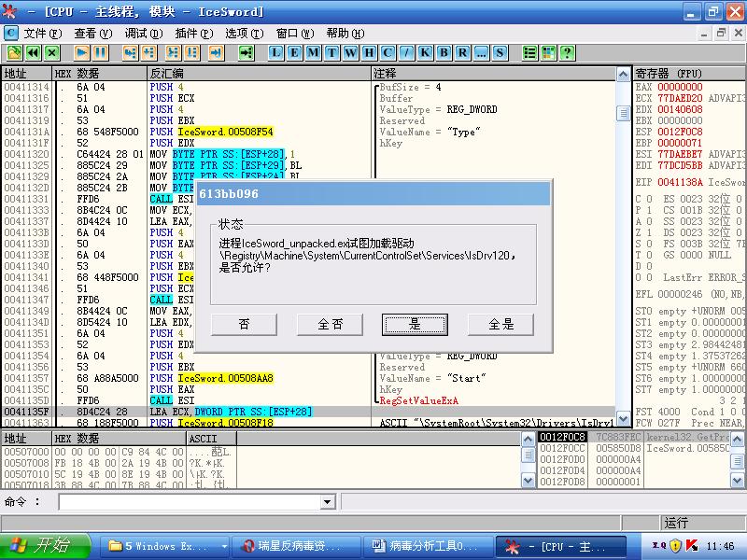Open the 调试(D) menu
The image size is (747, 560).
pyautogui.click(x=144, y=34)
